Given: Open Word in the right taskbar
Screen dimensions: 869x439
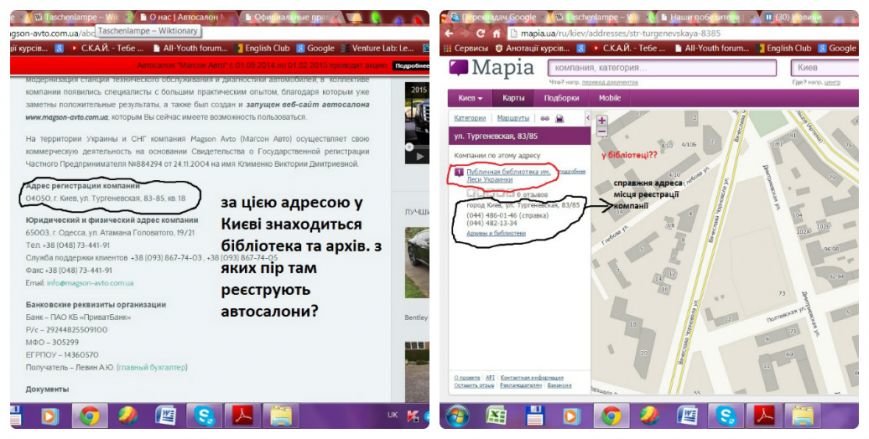Looking at the screenshot, I should pyautogui.click(x=687, y=415).
